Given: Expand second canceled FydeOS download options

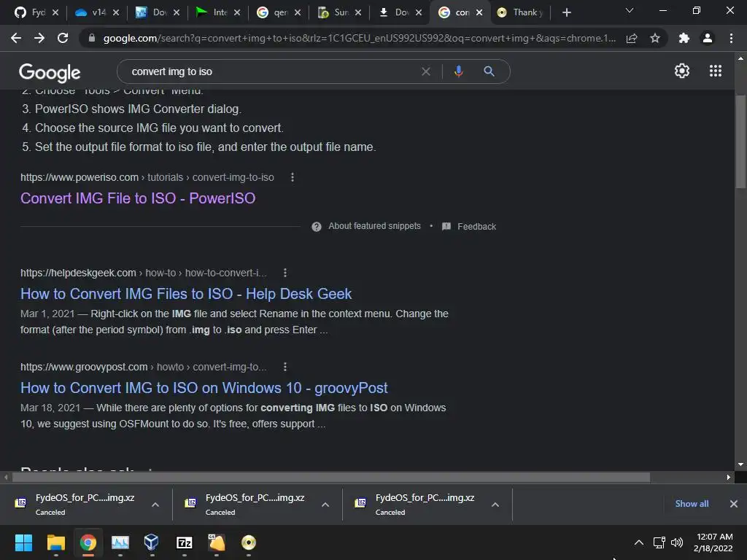Looking at the screenshot, I should point(325,505).
